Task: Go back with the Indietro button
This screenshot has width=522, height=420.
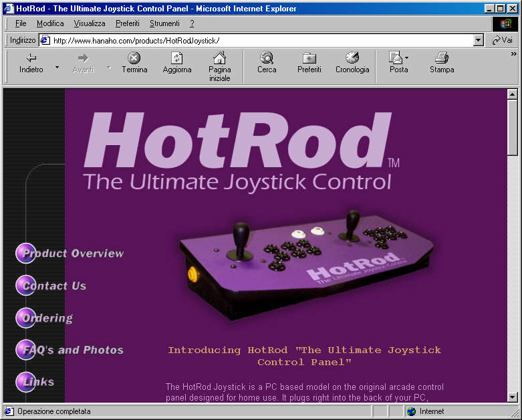Action: click(31, 63)
